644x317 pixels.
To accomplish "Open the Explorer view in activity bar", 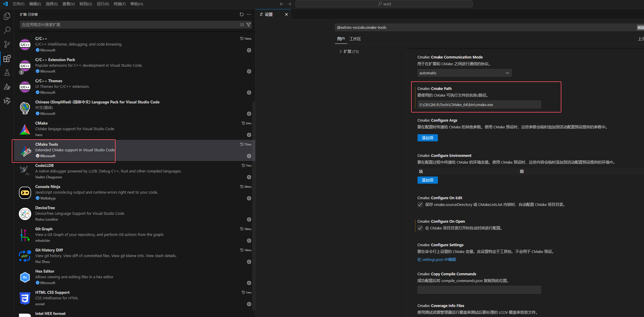I will [7, 16].
